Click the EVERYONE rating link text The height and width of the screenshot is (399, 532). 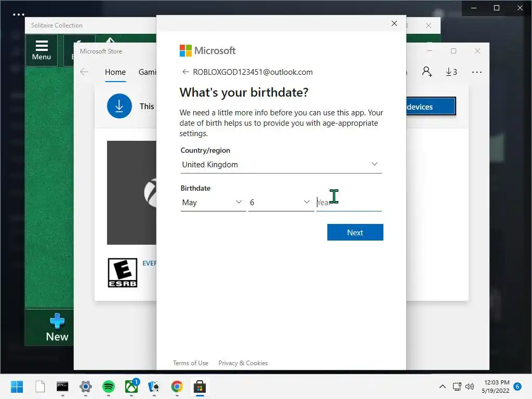[149, 263]
